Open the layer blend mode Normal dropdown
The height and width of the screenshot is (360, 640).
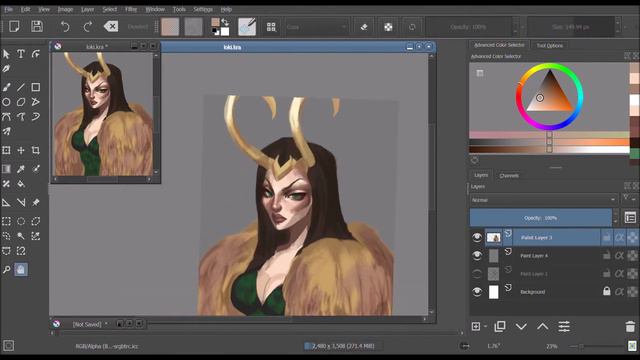tap(543, 200)
